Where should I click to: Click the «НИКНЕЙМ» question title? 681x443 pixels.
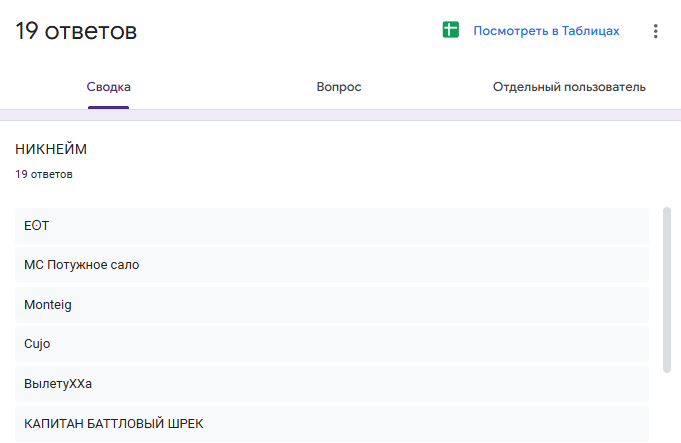pyautogui.click(x=51, y=149)
